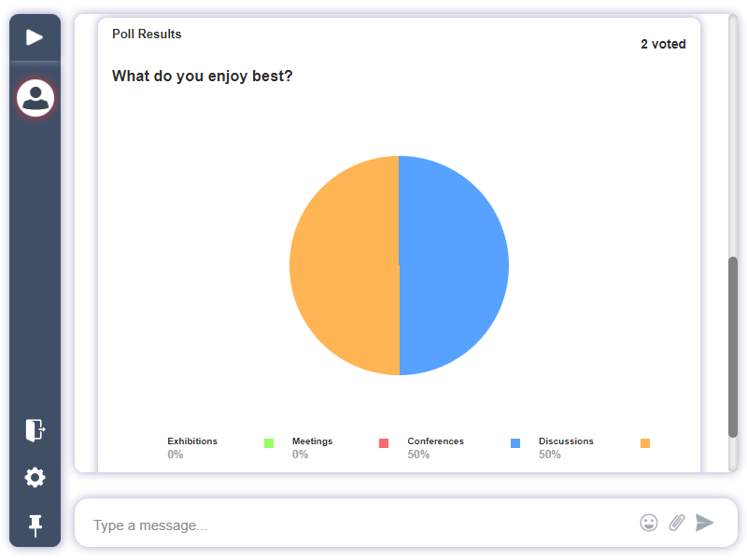Click the leave room door icon

[x=35, y=430]
